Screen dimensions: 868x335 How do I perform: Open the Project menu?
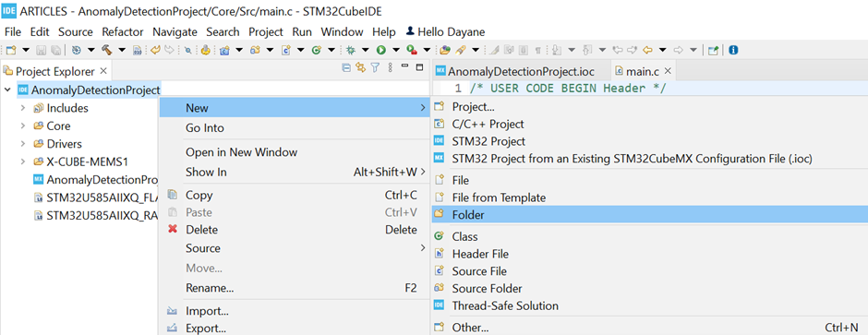(x=266, y=31)
